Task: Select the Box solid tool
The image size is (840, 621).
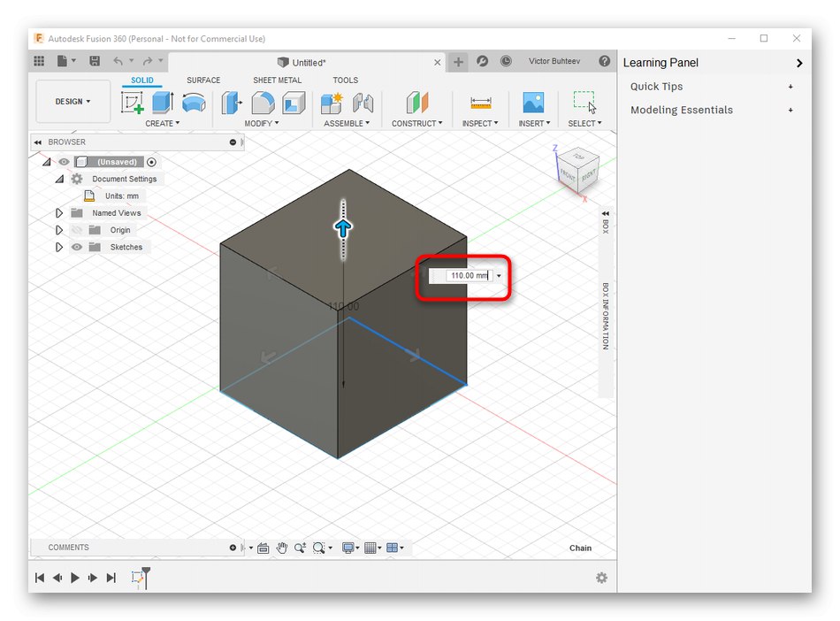Action: 163,103
